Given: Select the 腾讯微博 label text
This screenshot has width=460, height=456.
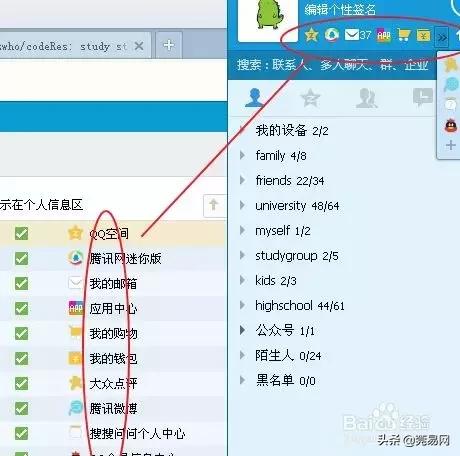Looking at the screenshot, I should click(113, 409).
